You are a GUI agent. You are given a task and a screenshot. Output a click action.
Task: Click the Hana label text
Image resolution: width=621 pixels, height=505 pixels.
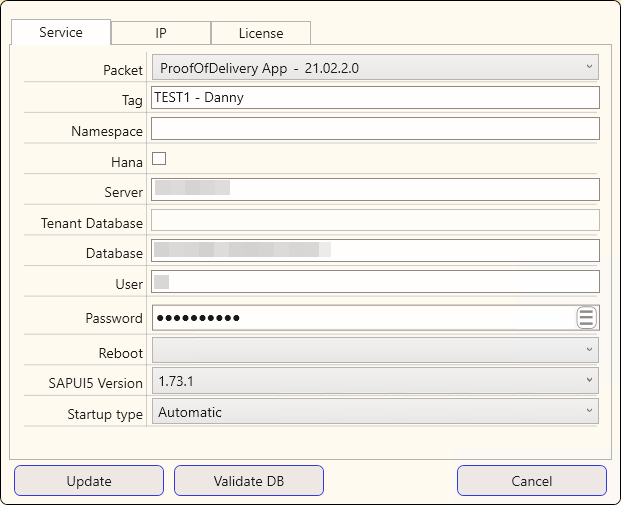(x=126, y=161)
